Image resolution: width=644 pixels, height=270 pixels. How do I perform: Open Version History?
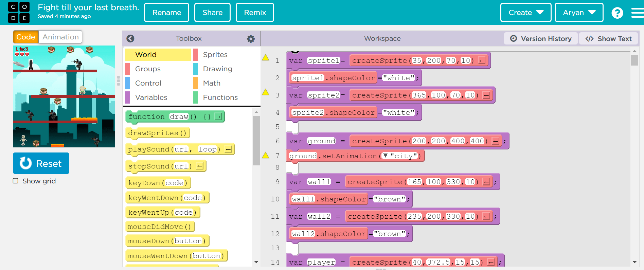coord(541,39)
